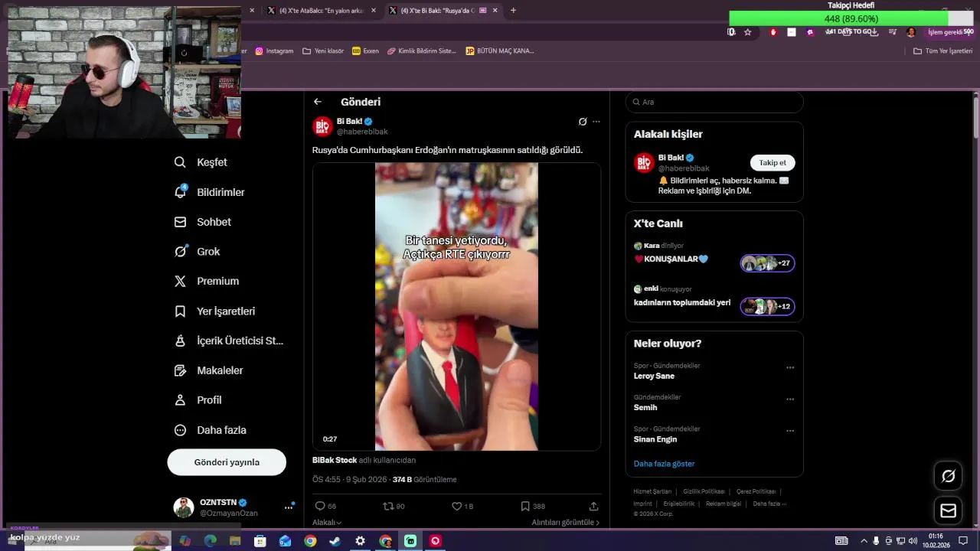The image size is (980, 551).
Task: Expand footer Daha fazla links
Action: pyautogui.click(x=769, y=504)
